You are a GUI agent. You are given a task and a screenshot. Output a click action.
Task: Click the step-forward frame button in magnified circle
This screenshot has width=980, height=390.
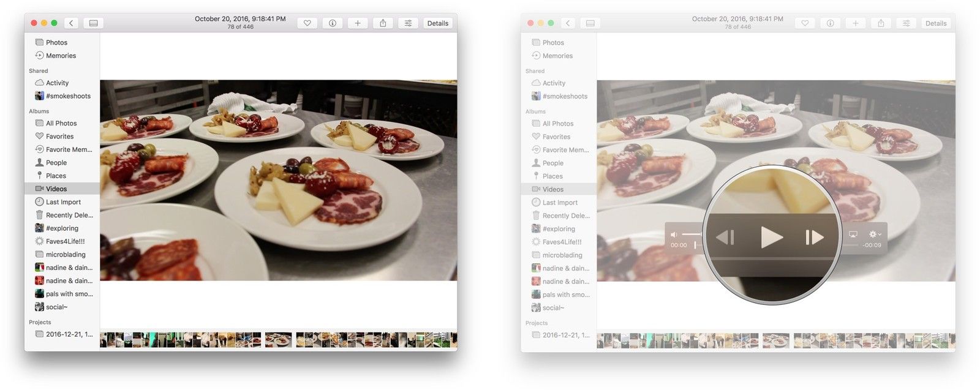click(x=814, y=238)
